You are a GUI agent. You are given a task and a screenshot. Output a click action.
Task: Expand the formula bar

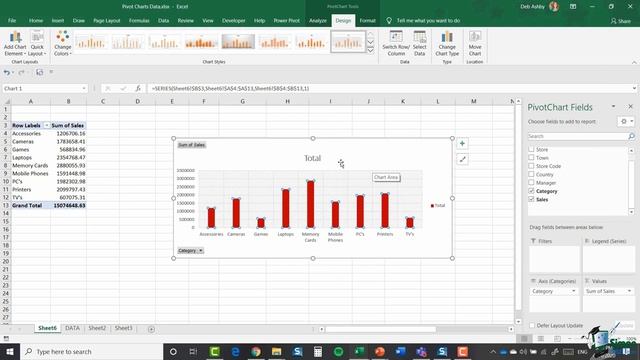click(x=634, y=88)
